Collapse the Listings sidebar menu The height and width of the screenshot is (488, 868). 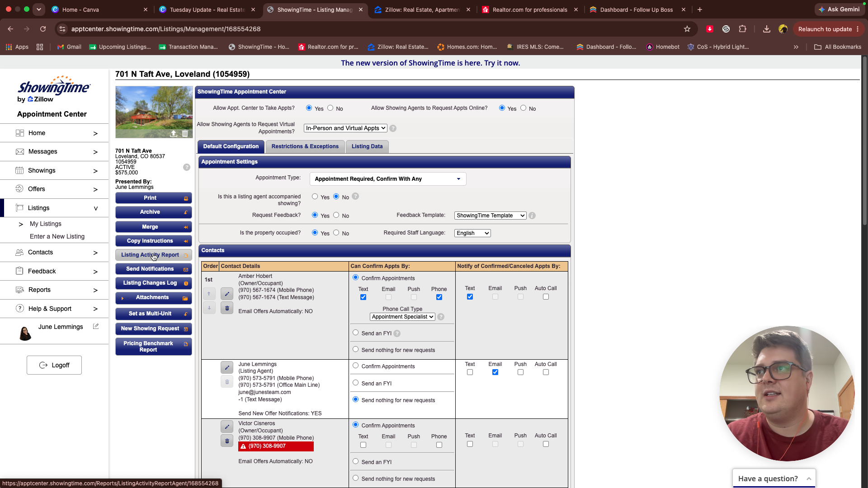[54, 208]
